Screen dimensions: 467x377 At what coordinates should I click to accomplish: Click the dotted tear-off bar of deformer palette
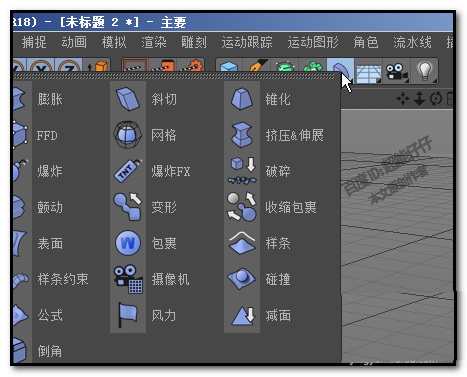[x=174, y=77]
